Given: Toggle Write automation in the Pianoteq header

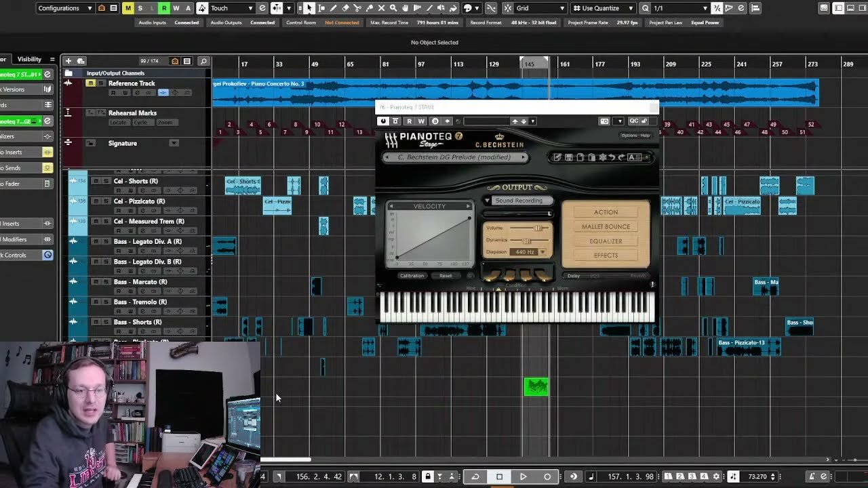Looking at the screenshot, I should 421,121.
